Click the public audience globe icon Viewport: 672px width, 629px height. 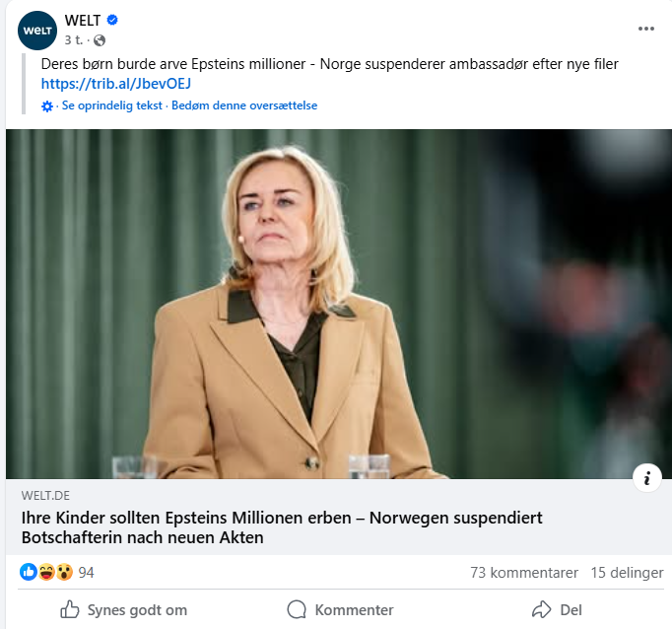point(99,40)
